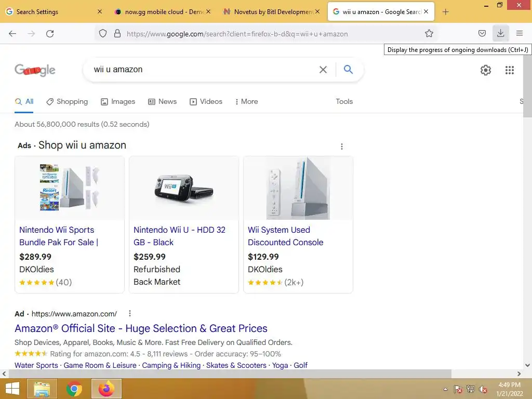Select the News results tab
The image size is (532, 399).
click(162, 101)
